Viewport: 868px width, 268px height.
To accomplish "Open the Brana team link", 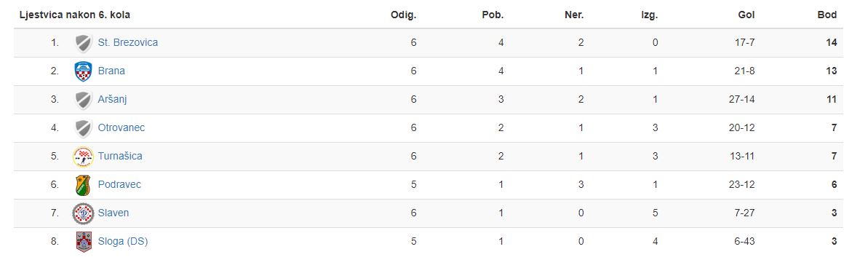I will click(111, 71).
